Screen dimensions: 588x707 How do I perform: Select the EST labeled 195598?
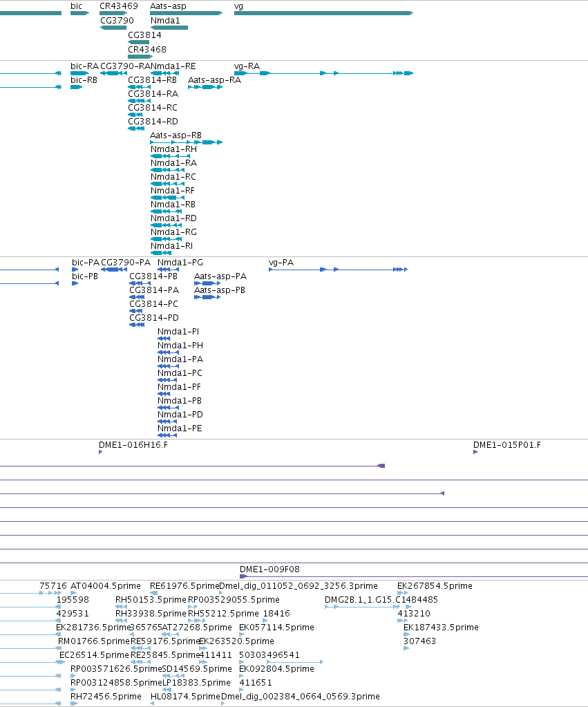(73, 600)
